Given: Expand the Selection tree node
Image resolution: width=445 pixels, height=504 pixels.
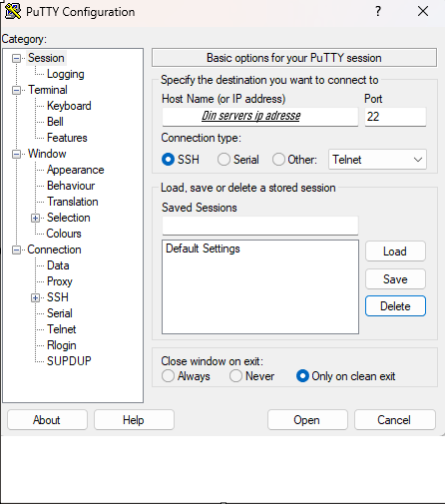Looking at the screenshot, I should (35, 219).
